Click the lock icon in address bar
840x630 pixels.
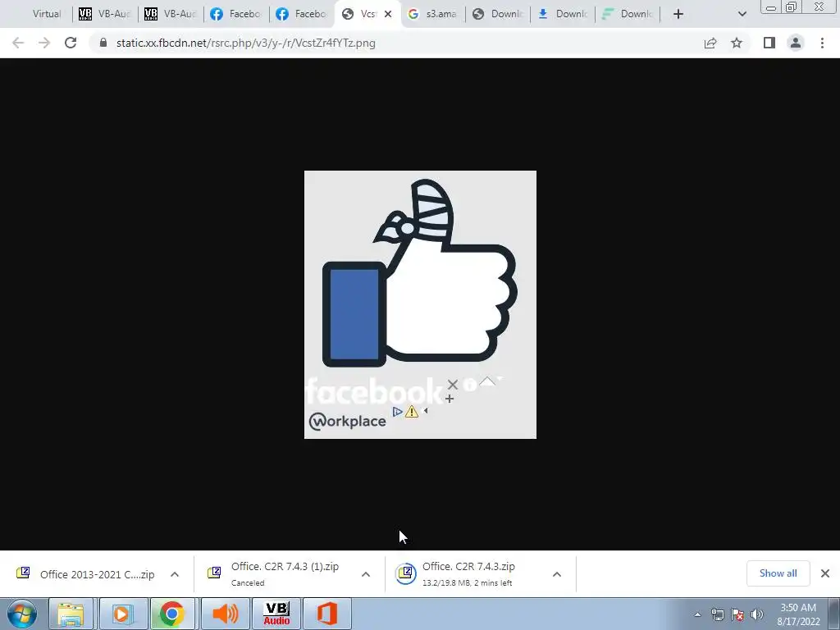pyautogui.click(x=103, y=43)
